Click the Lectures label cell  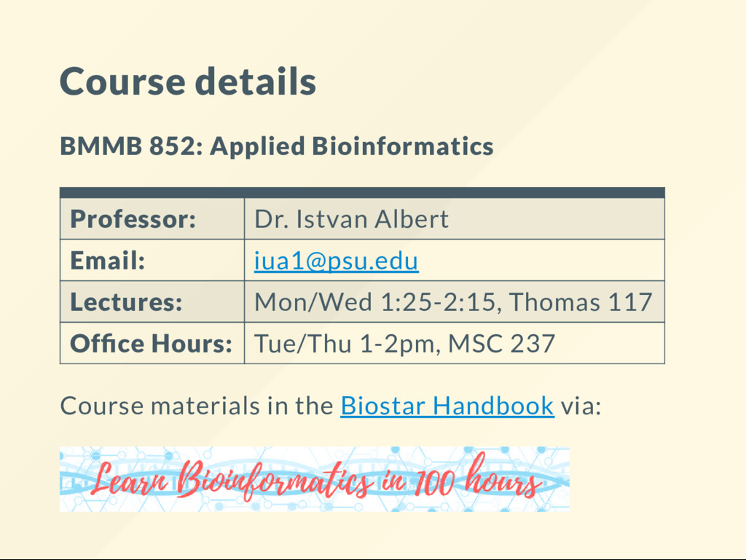coord(152,302)
